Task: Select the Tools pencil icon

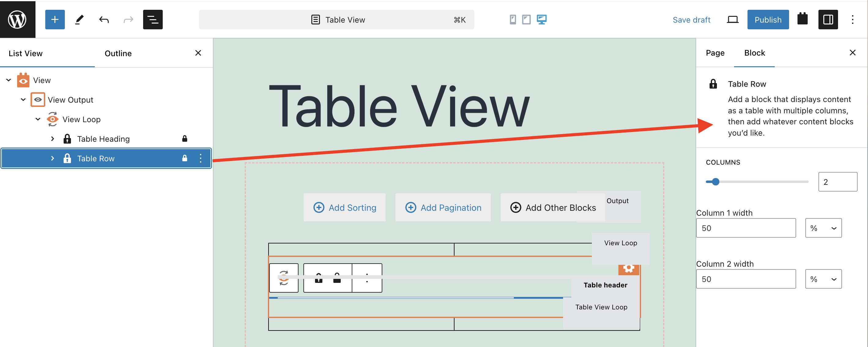Action: 79,20
